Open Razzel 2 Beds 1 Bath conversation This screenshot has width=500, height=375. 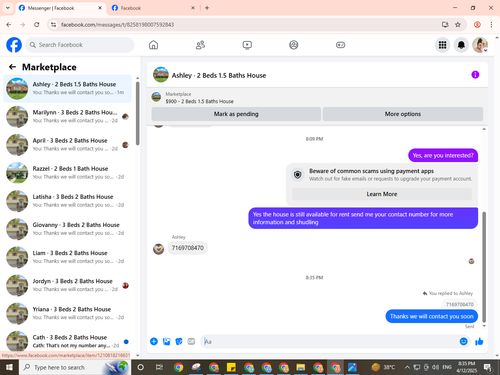(68, 173)
